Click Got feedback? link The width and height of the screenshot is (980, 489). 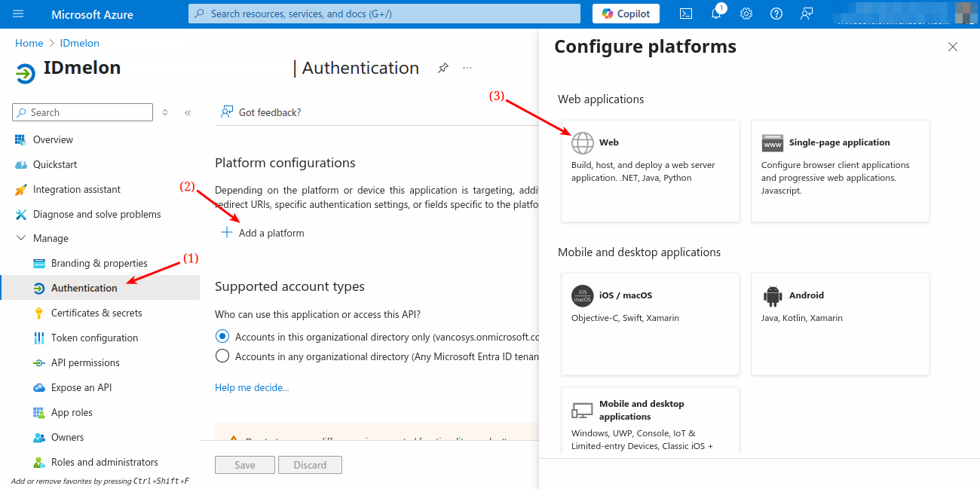(x=261, y=112)
